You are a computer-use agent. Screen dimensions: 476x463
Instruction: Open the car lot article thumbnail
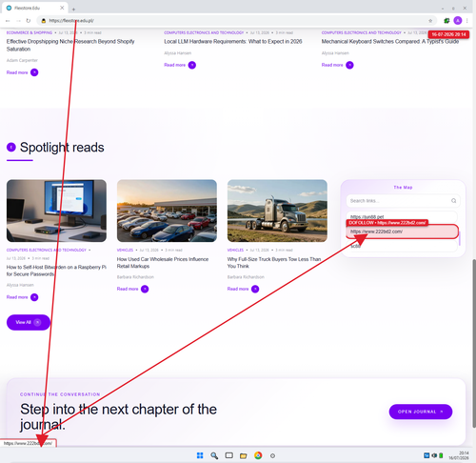pos(167,211)
